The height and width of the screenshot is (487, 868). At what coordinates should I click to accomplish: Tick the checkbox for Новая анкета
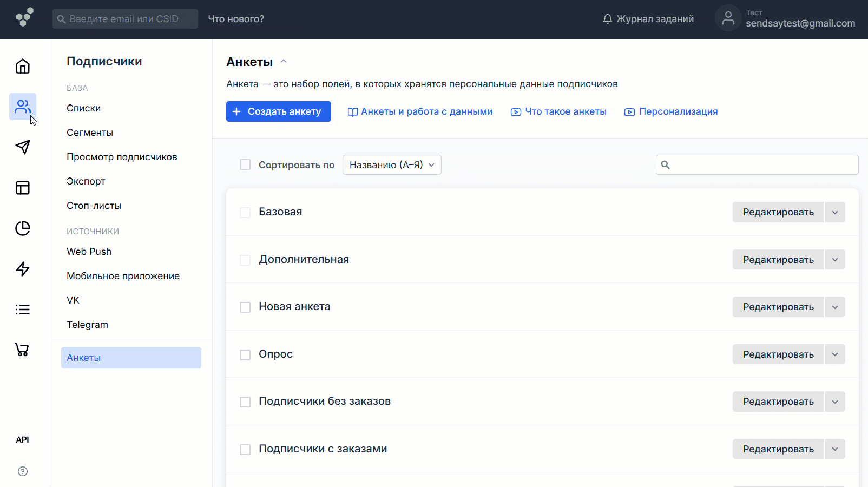(x=245, y=307)
